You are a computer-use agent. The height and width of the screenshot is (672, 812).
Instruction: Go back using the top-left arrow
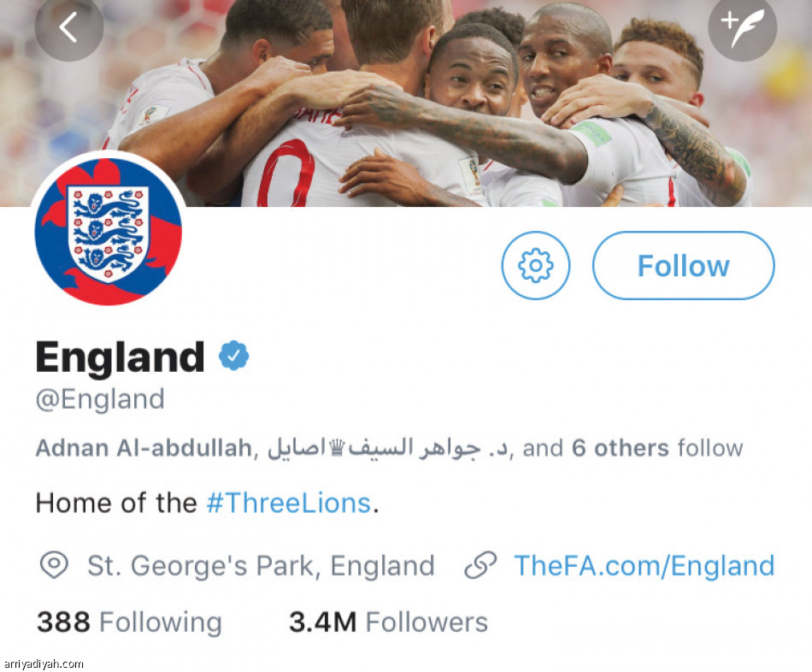68,27
